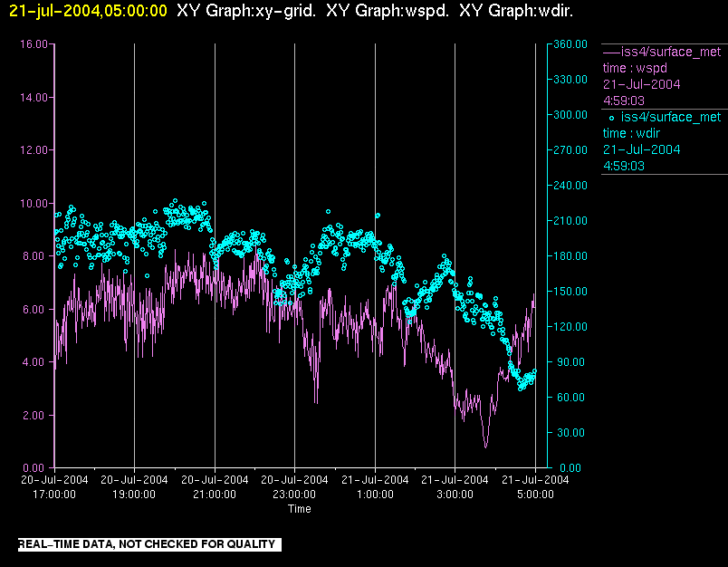
Task: Click the 'XY Graph:xy-grid.' title text
Action: tap(246, 11)
